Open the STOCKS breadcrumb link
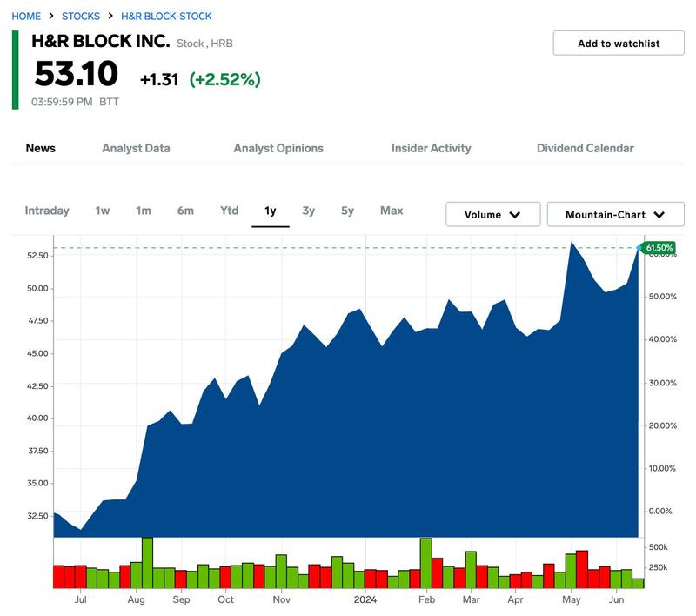The height and width of the screenshot is (616, 696). (81, 16)
